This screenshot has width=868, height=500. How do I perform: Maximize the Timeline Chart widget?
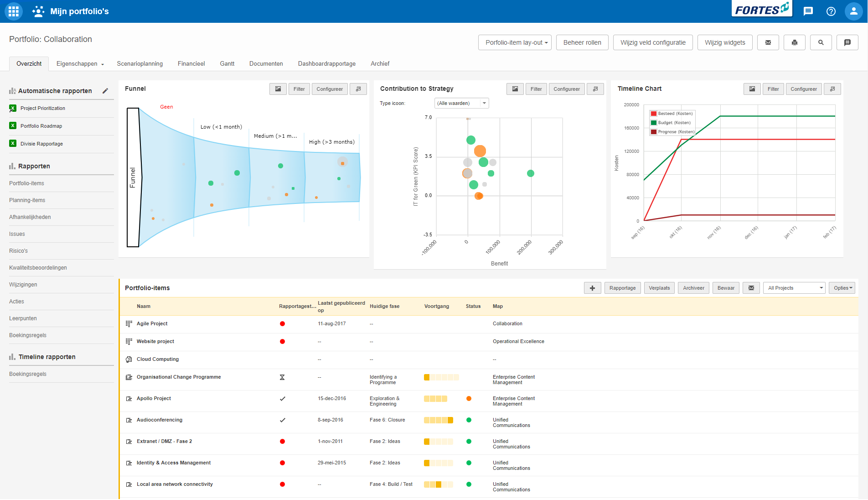832,89
